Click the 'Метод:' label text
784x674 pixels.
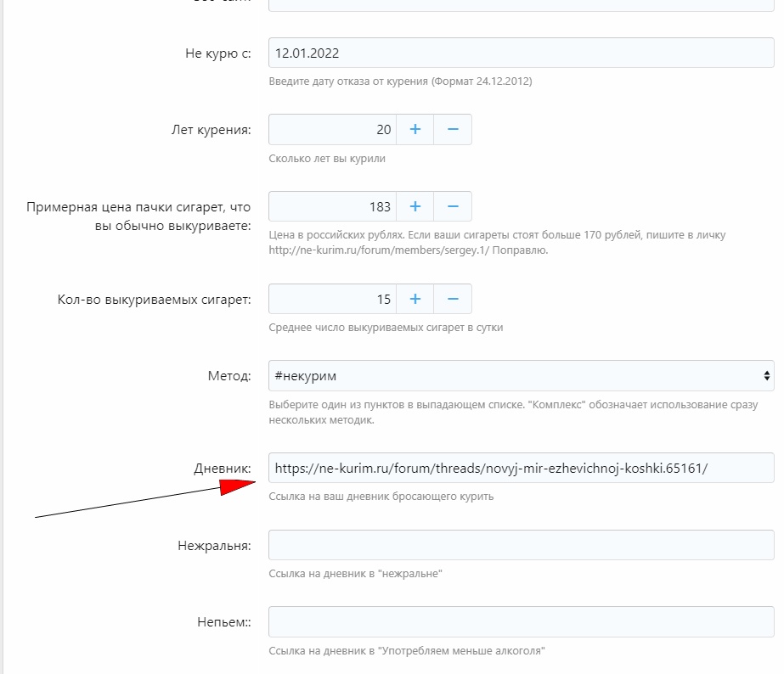pos(229,376)
